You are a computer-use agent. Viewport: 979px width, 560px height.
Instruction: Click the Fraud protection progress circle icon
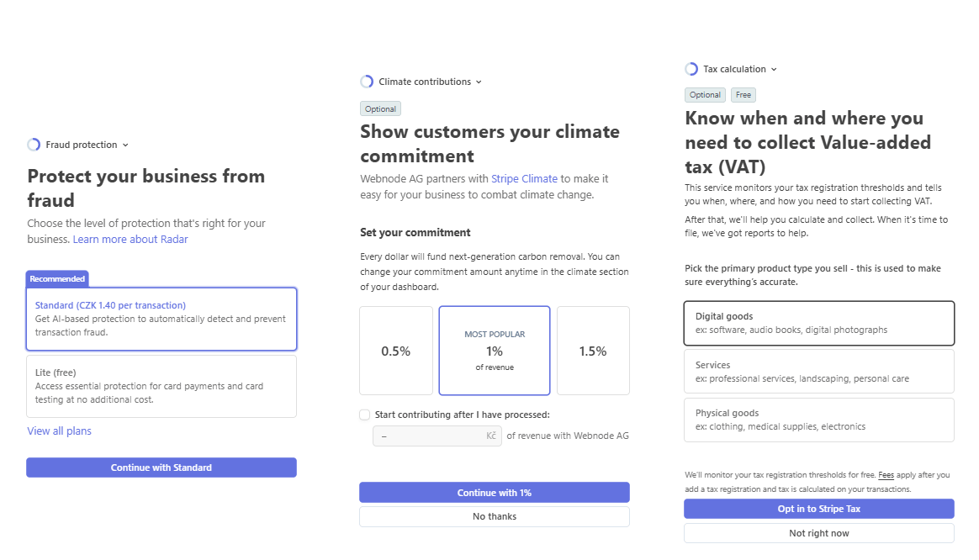(x=34, y=145)
